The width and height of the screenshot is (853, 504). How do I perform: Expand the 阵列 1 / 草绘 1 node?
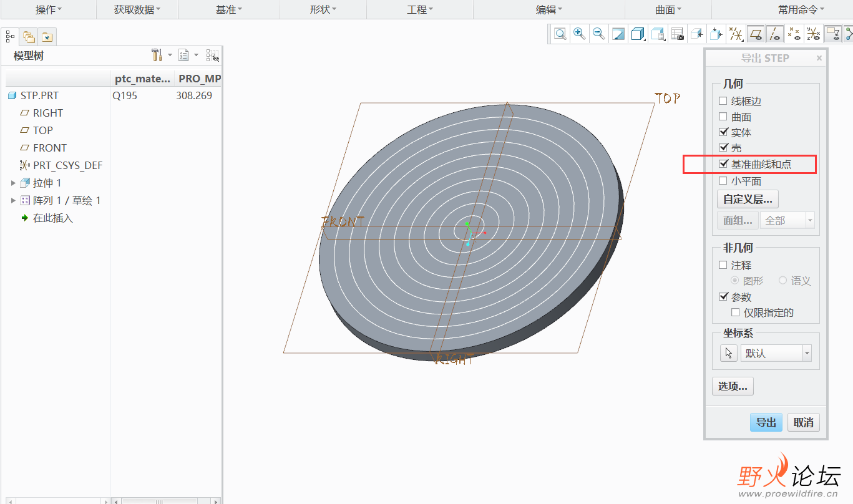[x=13, y=200]
